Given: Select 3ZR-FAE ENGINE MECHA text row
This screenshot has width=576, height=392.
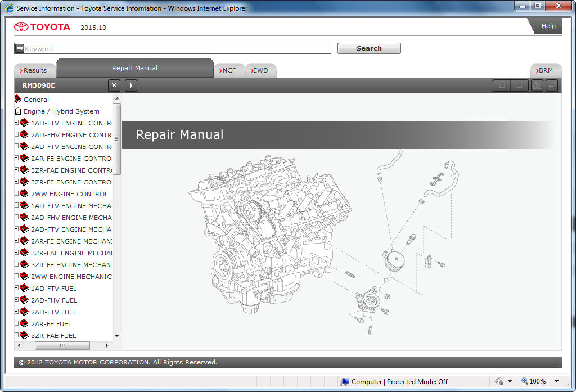Looking at the screenshot, I should pos(71,253).
